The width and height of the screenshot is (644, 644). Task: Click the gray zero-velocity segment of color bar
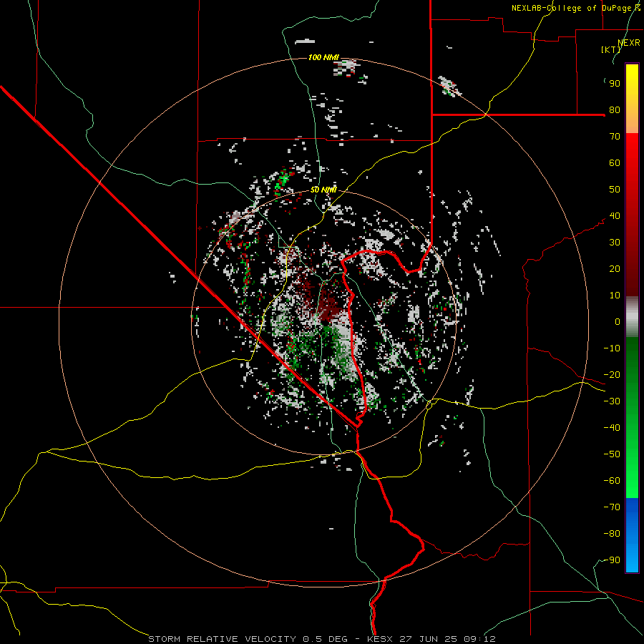(x=632, y=316)
